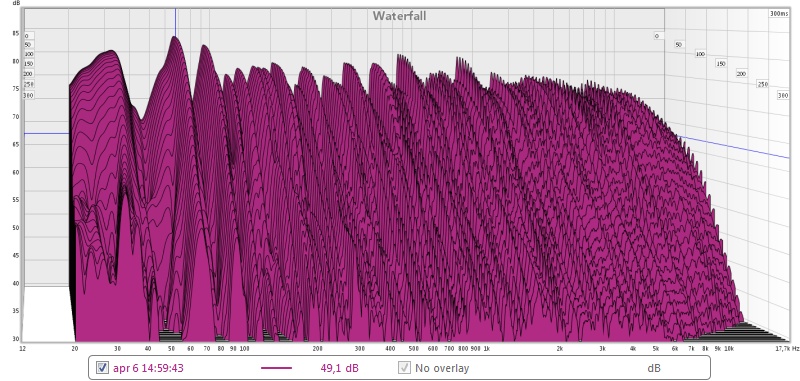Click the vertical blue frequency cursor line
The image size is (800, 381).
pyautogui.click(x=176, y=23)
